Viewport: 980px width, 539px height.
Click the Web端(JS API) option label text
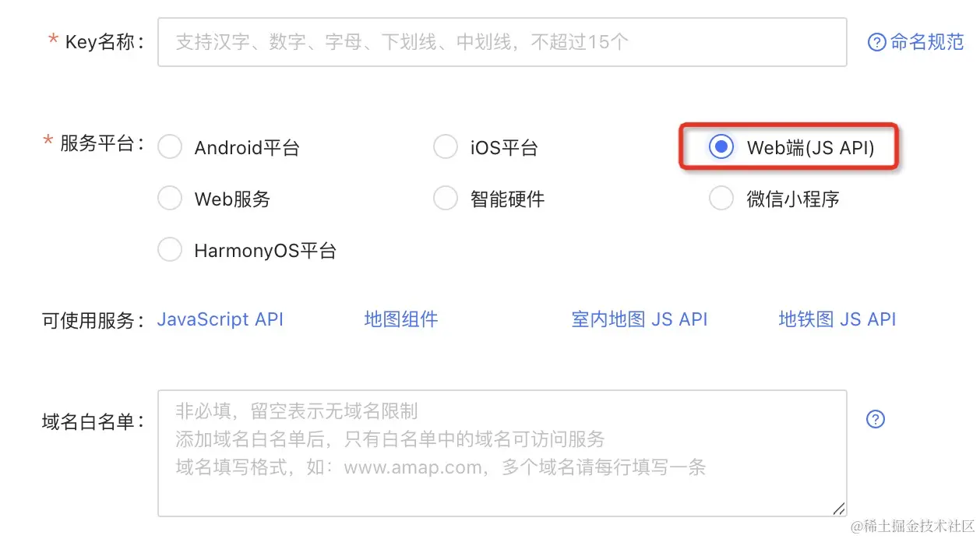point(811,147)
